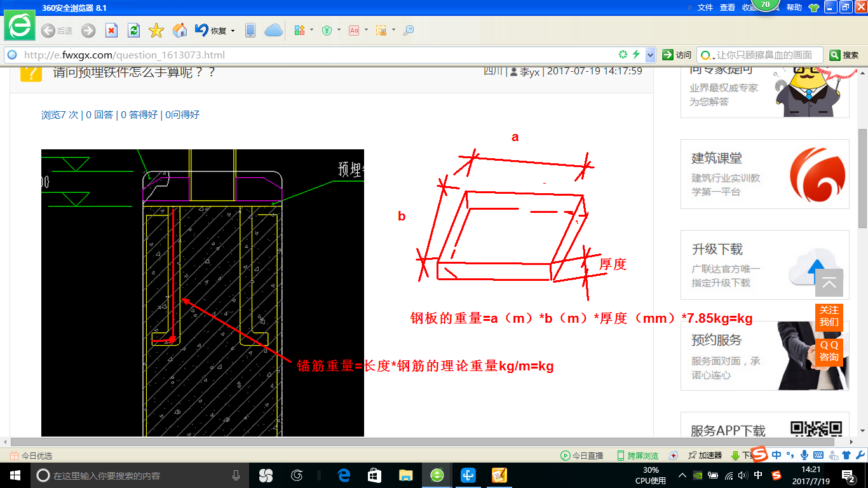Click the orange 关注我们 button

coord(829,316)
